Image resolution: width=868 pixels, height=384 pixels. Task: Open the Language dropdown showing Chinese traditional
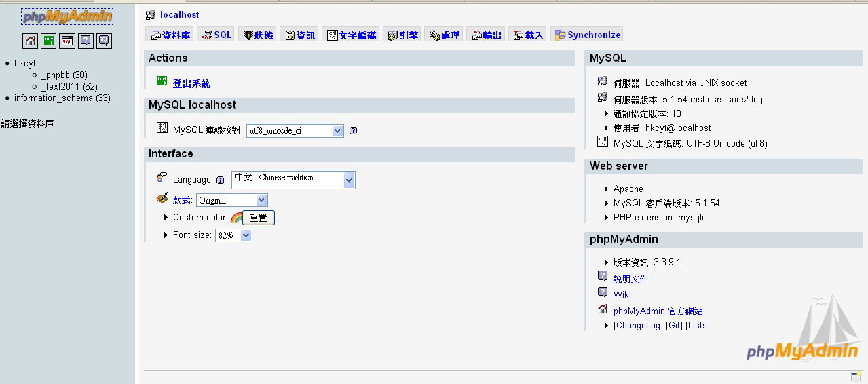293,180
